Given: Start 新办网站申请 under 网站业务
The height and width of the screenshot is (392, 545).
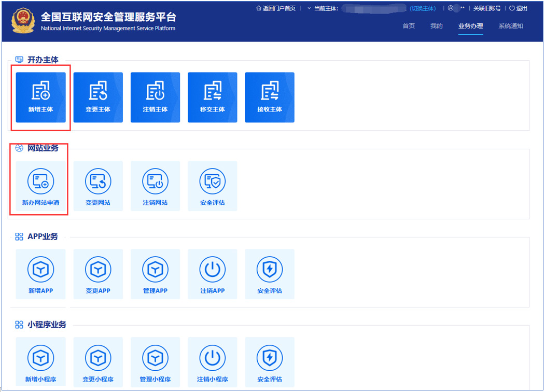Looking at the screenshot, I should point(40,186).
